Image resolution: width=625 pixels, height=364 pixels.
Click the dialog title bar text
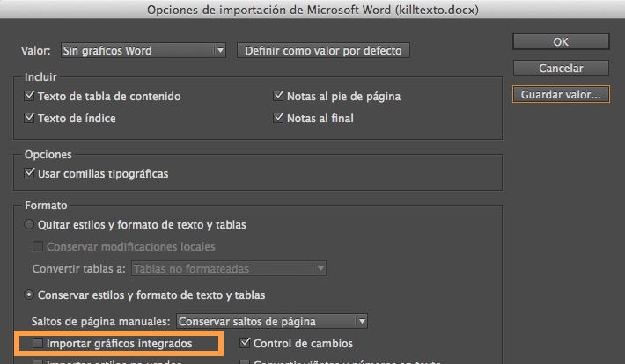[x=312, y=10]
